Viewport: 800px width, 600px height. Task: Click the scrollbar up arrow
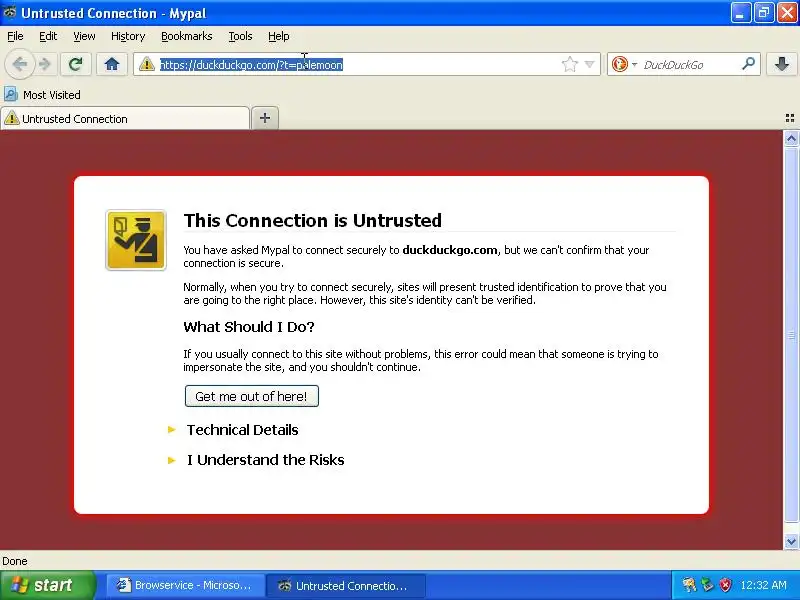point(791,138)
